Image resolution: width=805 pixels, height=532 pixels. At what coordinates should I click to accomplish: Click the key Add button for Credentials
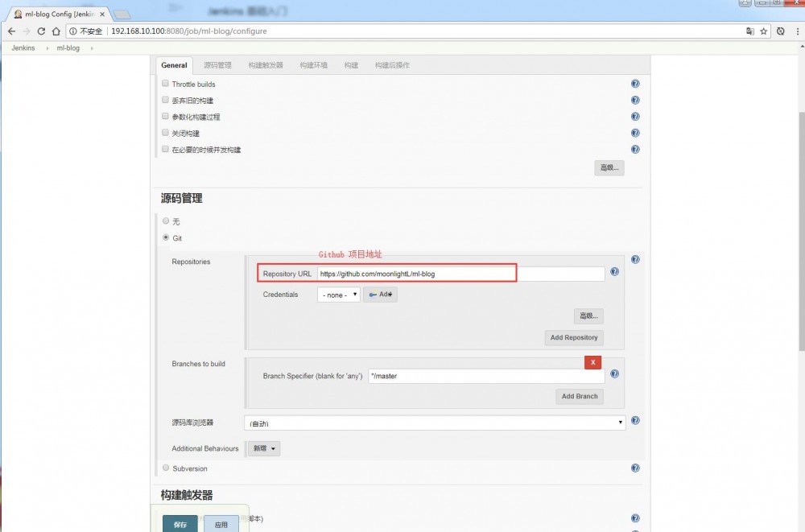tap(380, 294)
